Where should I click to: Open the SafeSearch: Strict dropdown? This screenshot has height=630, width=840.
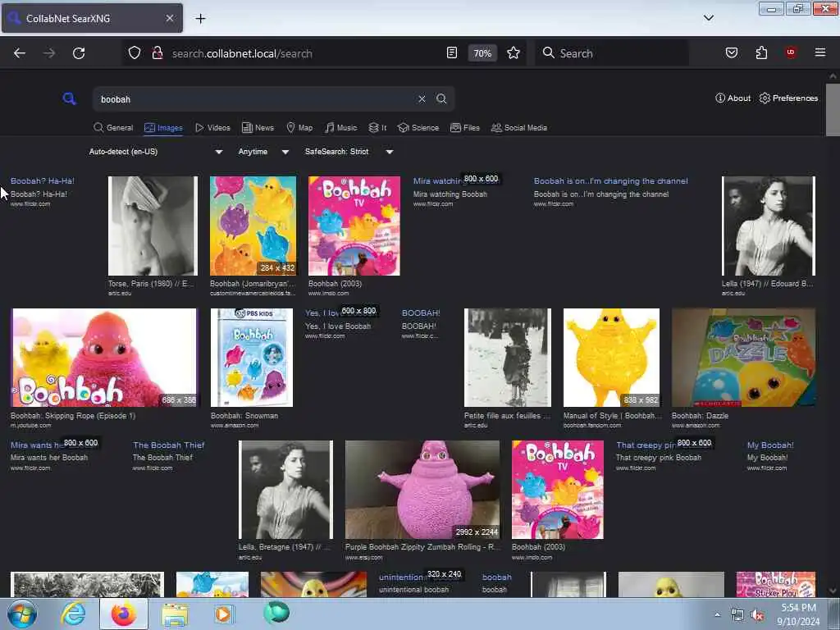349,152
